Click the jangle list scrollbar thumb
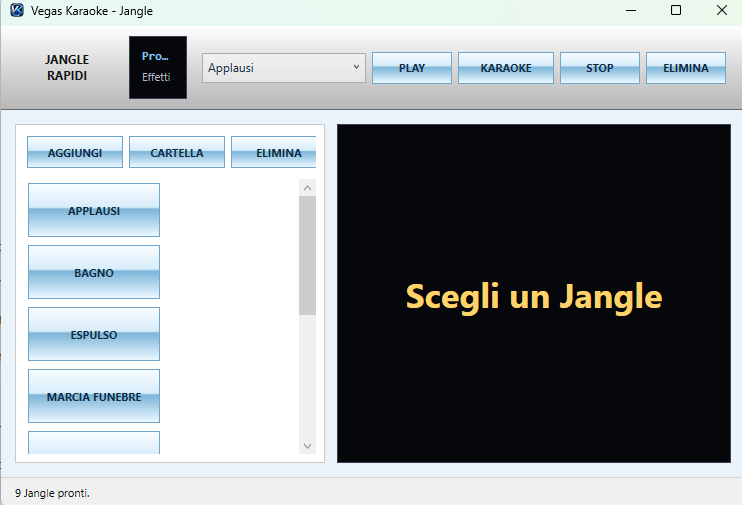Screen dimensions: 742x505 click(x=307, y=256)
